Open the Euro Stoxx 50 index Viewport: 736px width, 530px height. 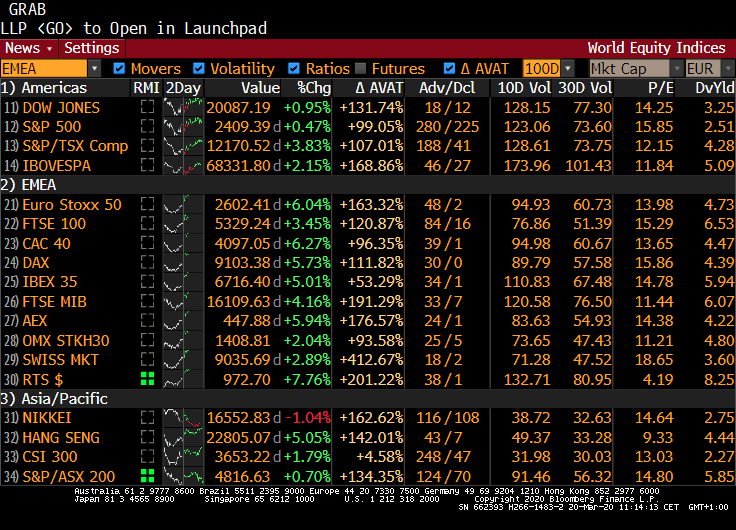[x=72, y=205]
